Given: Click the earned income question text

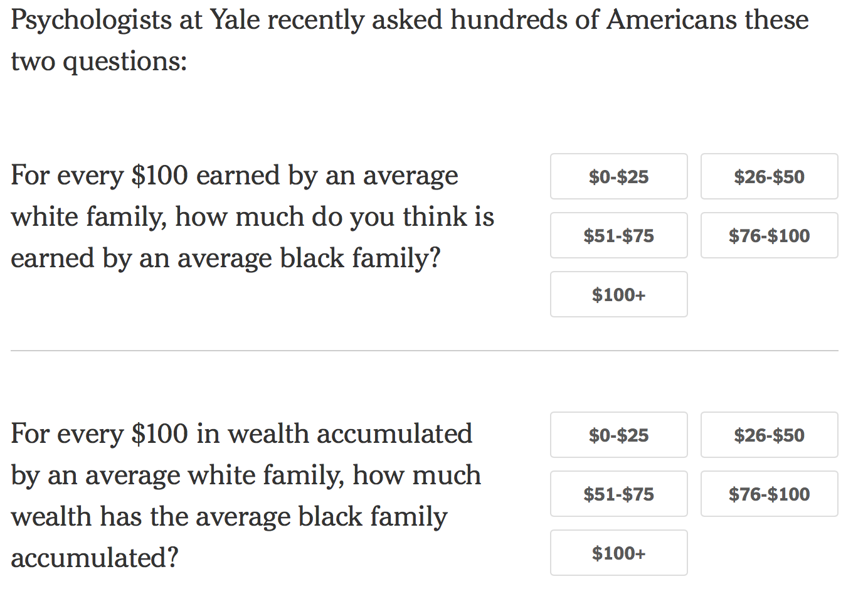Looking at the screenshot, I should (252, 216).
